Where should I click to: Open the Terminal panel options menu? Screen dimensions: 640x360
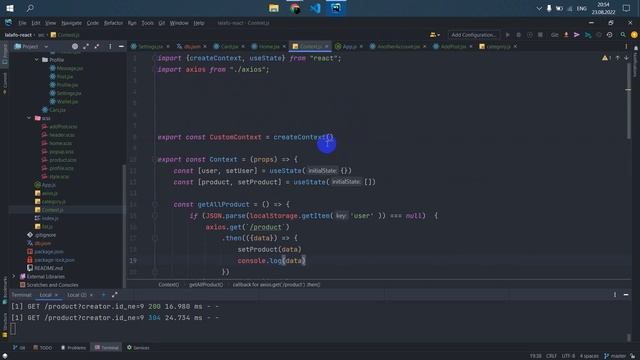(x=615, y=295)
